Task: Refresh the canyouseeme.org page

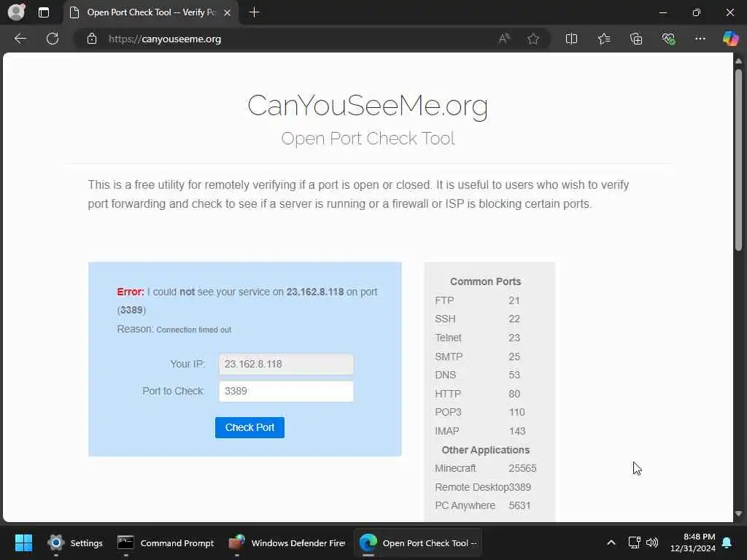Action: click(53, 39)
